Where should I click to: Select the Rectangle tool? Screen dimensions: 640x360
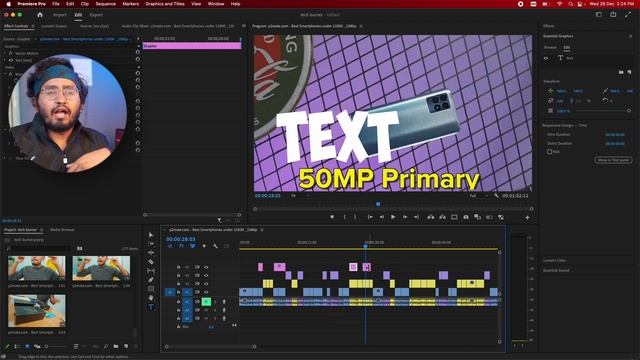151,289
